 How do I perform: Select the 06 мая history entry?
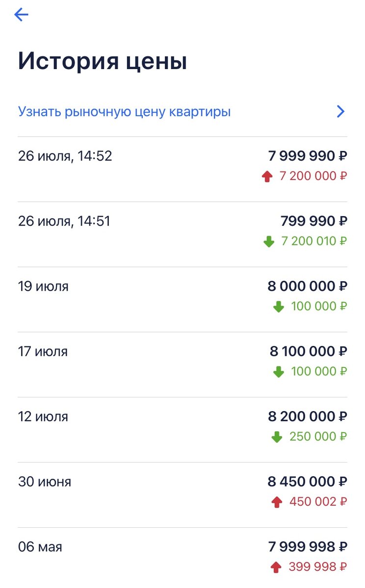[x=40, y=547]
